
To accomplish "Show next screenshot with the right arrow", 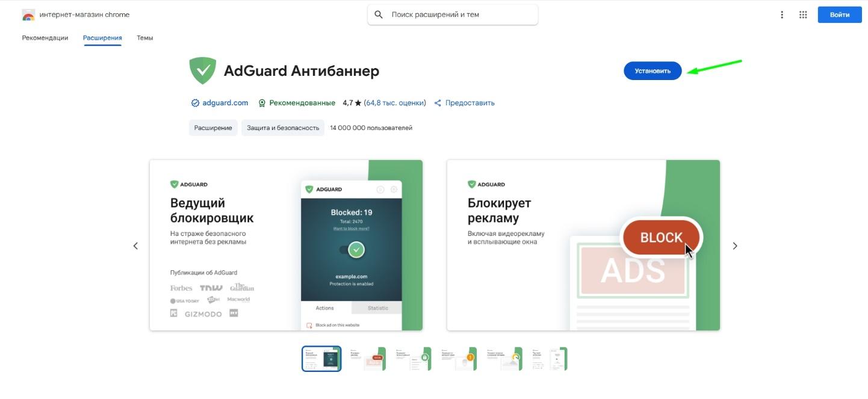I will (x=735, y=246).
